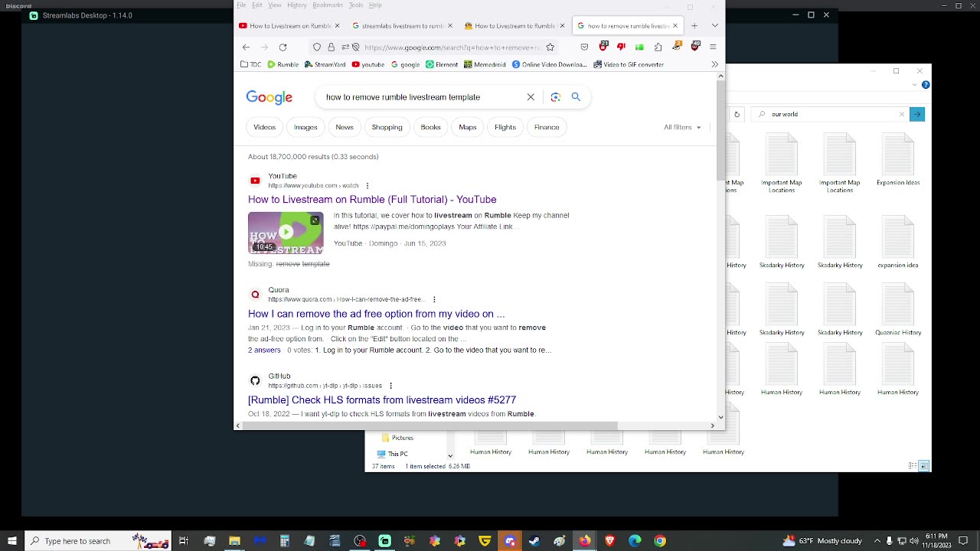Open Google Chrome from the taskbar
980x551 pixels.
tap(660, 541)
